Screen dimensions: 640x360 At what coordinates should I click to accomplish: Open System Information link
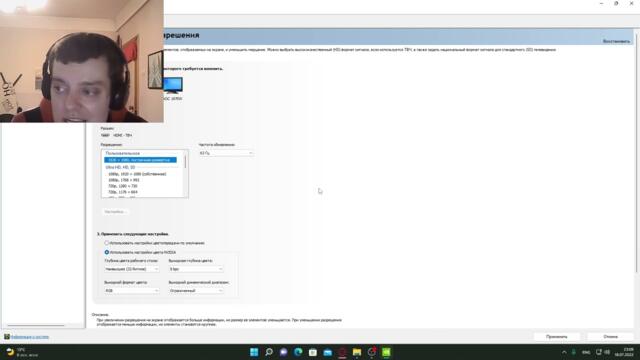(x=30, y=337)
